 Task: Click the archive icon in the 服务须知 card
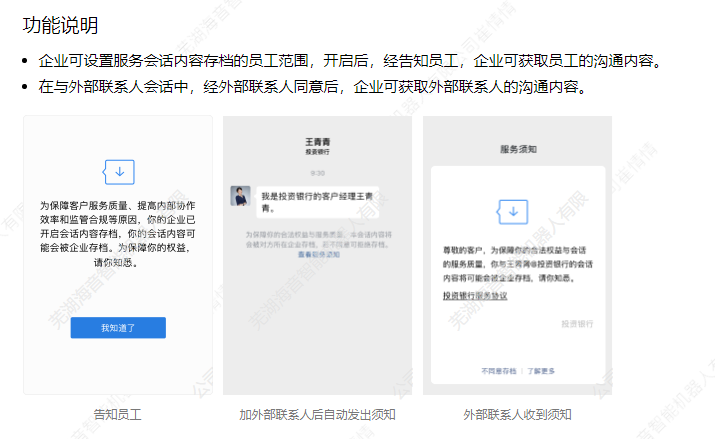[x=512, y=213]
